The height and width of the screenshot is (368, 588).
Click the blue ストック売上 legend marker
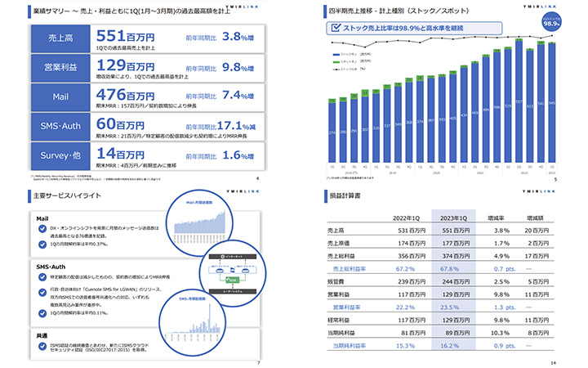(x=336, y=55)
